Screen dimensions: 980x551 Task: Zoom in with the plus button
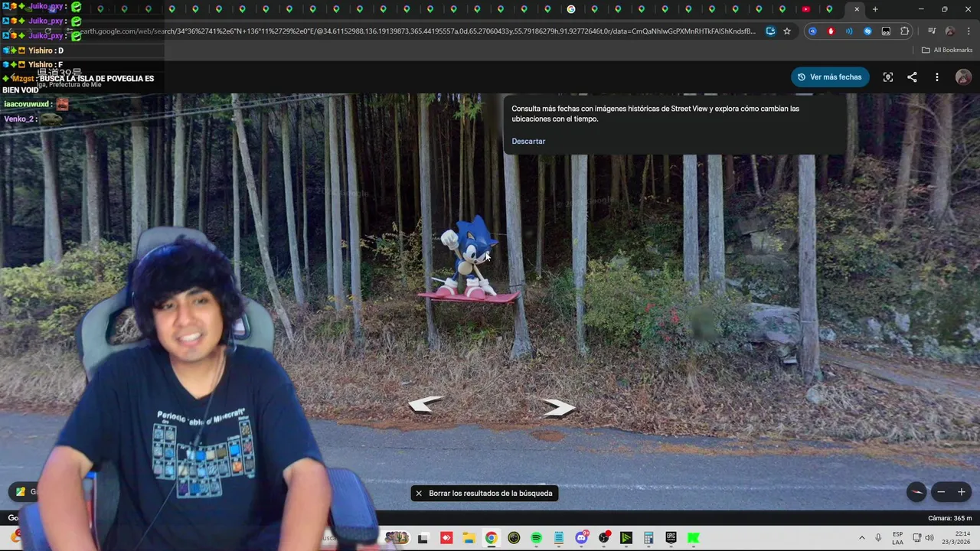(962, 492)
